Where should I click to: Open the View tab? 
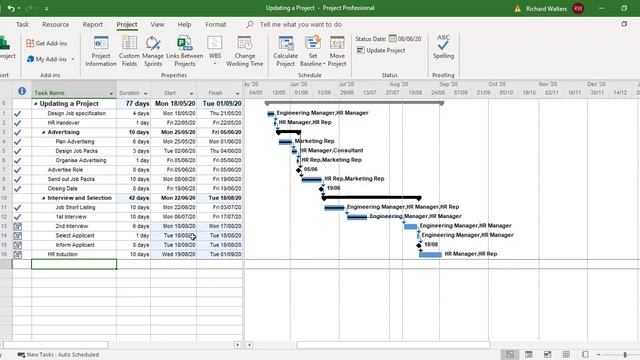[157, 24]
